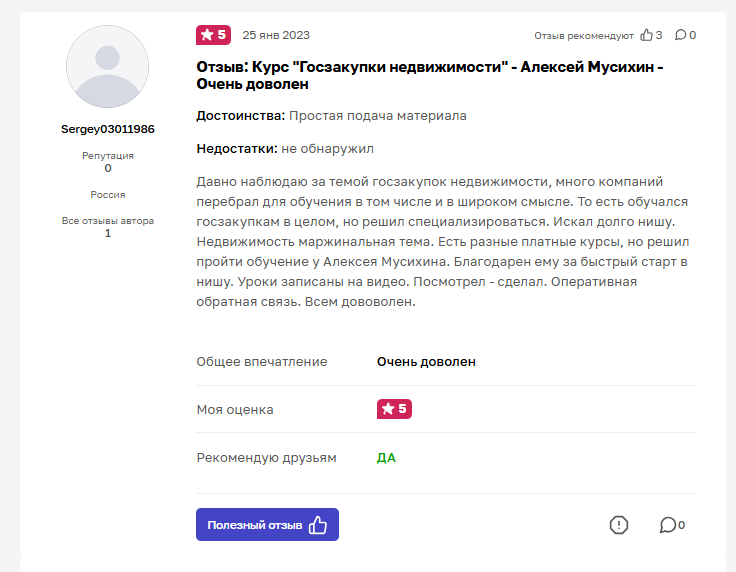Click the thumbs-up icon near the top
The width and height of the screenshot is (736, 572).
[645, 35]
